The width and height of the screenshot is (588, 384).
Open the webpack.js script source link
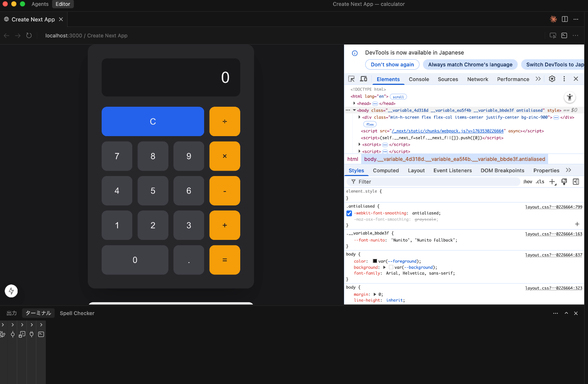tap(447, 131)
